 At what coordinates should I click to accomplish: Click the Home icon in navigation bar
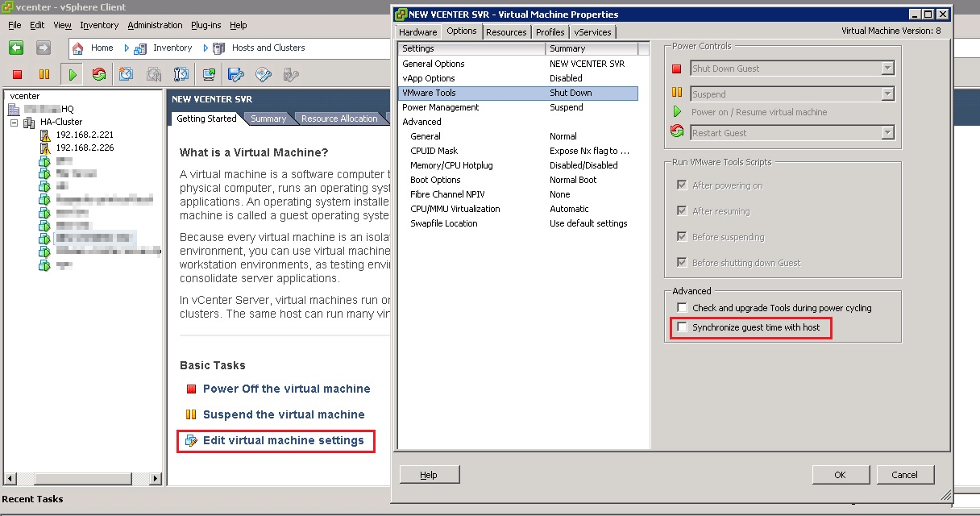(x=78, y=48)
